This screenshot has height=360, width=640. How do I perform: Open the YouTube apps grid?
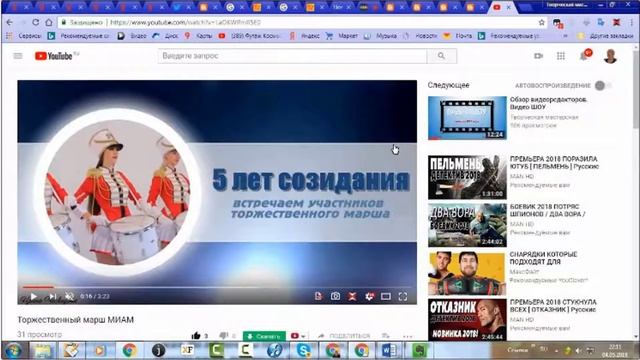point(561,56)
